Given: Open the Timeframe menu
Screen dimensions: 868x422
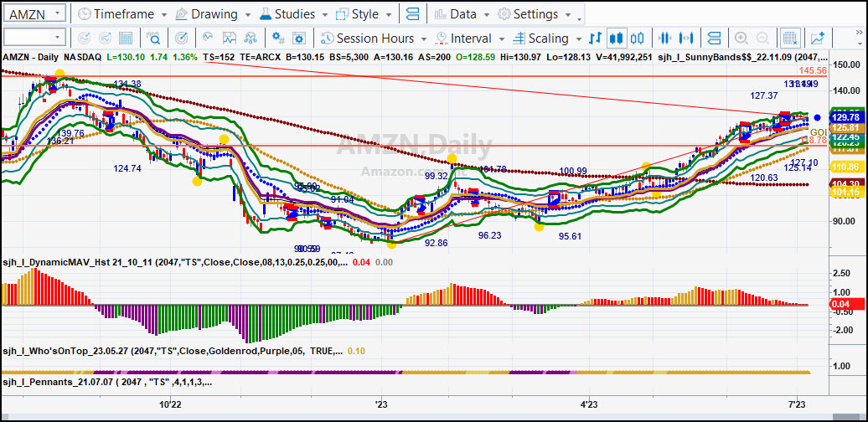Looking at the screenshot, I should point(123,14).
